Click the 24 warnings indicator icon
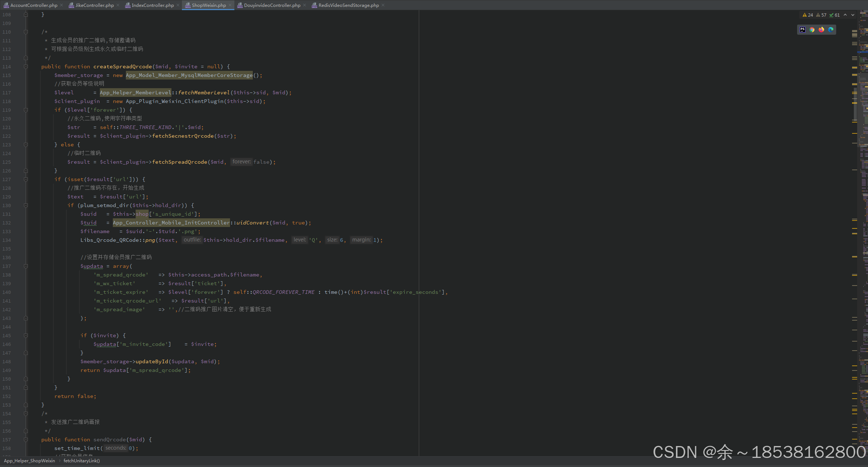868x467 pixels. tap(805, 15)
